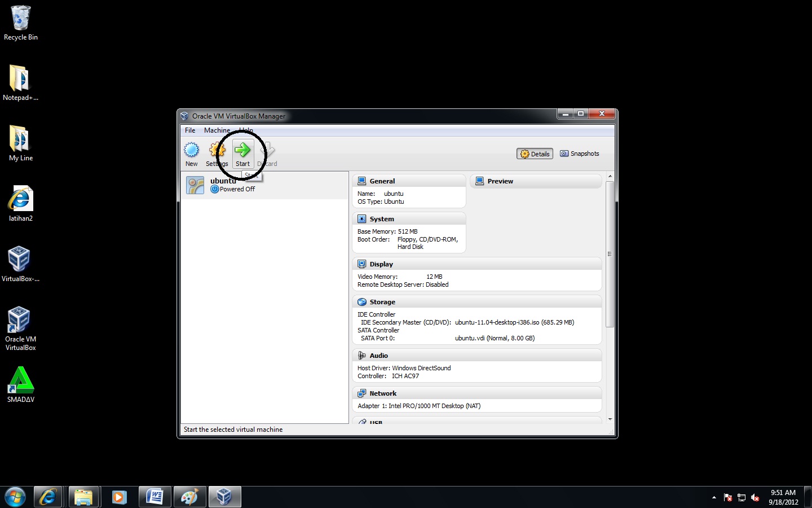This screenshot has height=508, width=812.
Task: Open the Audio section heading link
Action: tap(379, 356)
